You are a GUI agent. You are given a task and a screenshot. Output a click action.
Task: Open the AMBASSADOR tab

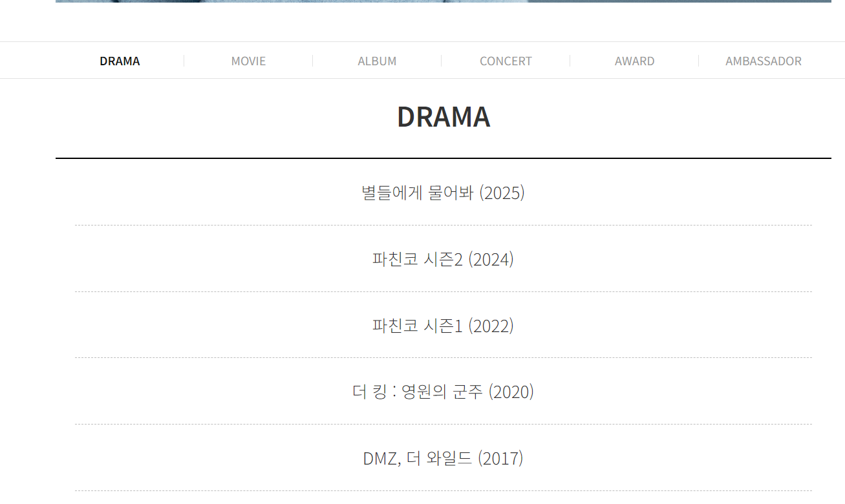click(x=763, y=61)
